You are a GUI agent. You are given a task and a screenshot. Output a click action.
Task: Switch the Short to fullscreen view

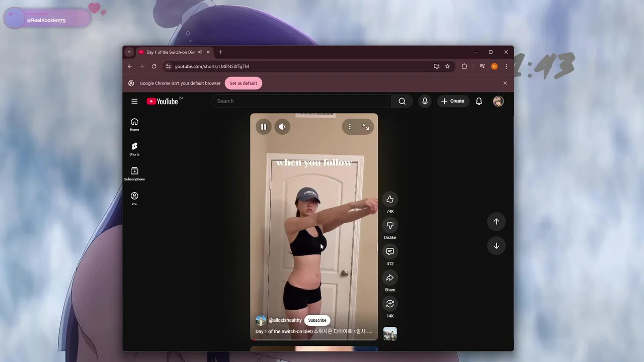366,127
